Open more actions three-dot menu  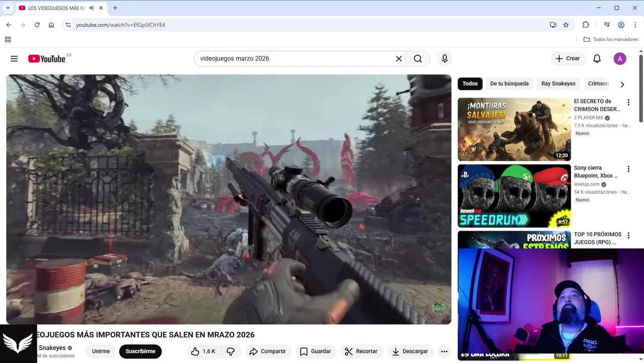(444, 351)
